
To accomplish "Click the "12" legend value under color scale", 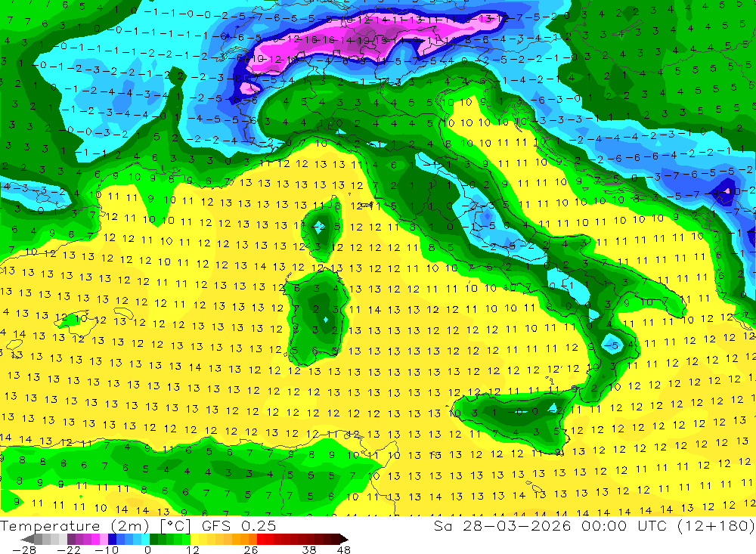I will pyautogui.click(x=193, y=549).
